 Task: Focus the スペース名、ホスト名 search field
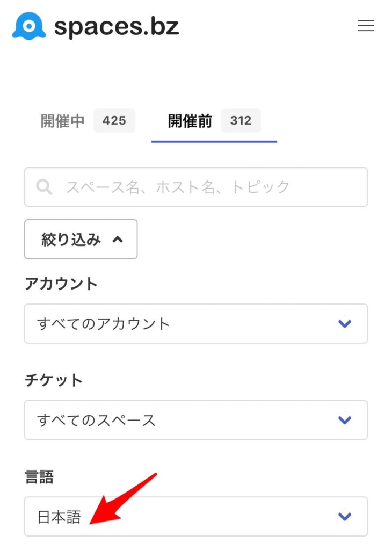click(196, 187)
